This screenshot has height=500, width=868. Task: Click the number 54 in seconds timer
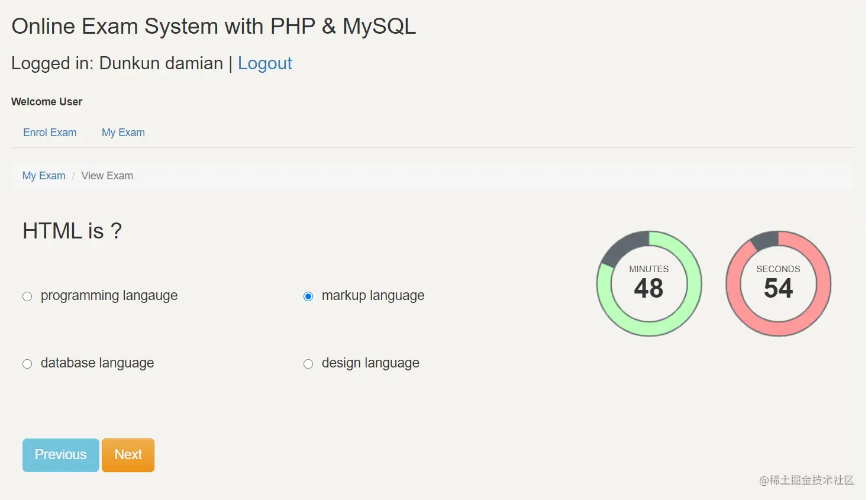pos(778,289)
